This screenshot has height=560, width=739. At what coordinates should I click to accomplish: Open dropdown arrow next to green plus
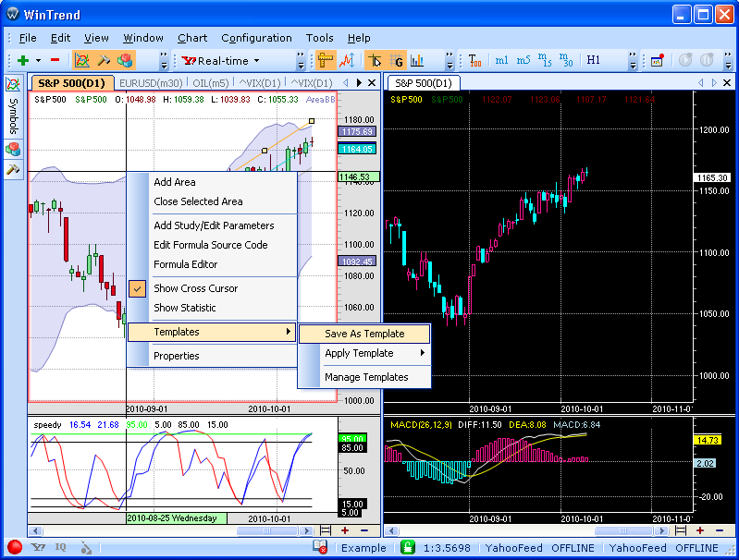[38, 60]
